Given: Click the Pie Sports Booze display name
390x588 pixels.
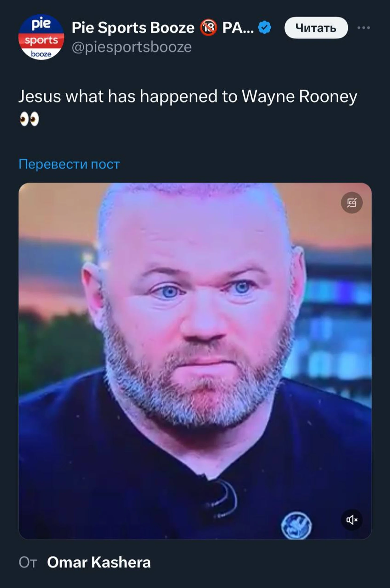Looking at the screenshot, I should pos(133,28).
